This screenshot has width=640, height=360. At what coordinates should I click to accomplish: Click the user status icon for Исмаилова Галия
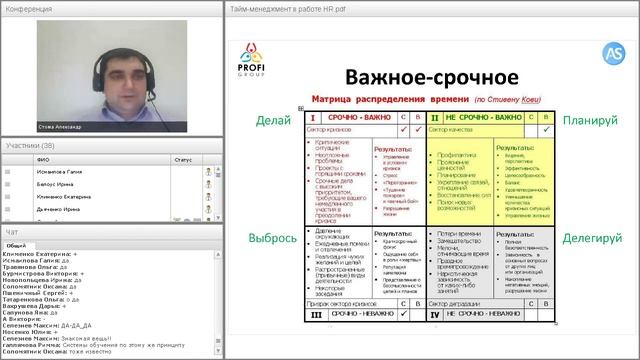(x=209, y=172)
